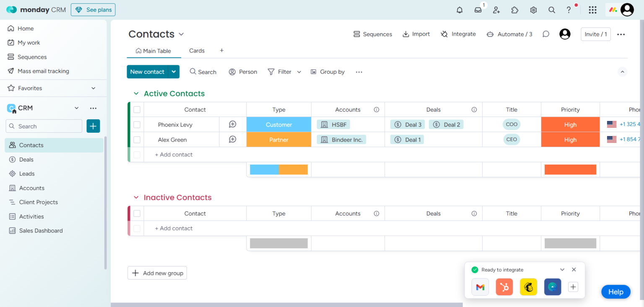Click the HubSpot integration icon
The height and width of the screenshot is (307, 644).
pyautogui.click(x=504, y=287)
